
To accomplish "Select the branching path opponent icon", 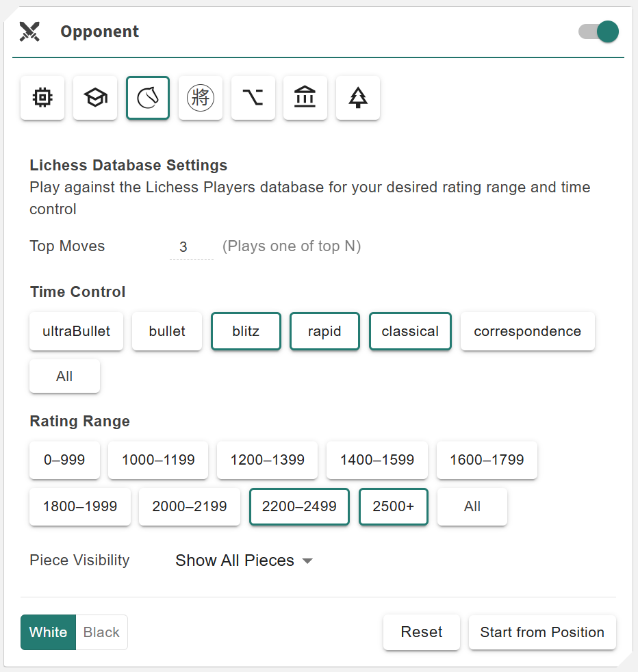I will click(253, 98).
